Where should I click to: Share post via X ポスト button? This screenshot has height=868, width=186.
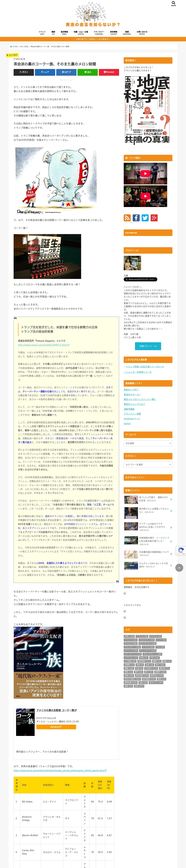tap(24, 72)
